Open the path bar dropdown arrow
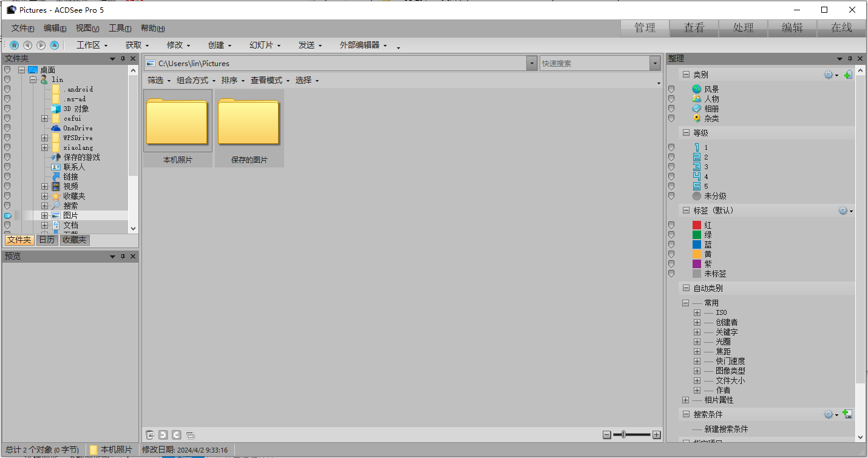This screenshot has height=458, width=868. point(532,63)
